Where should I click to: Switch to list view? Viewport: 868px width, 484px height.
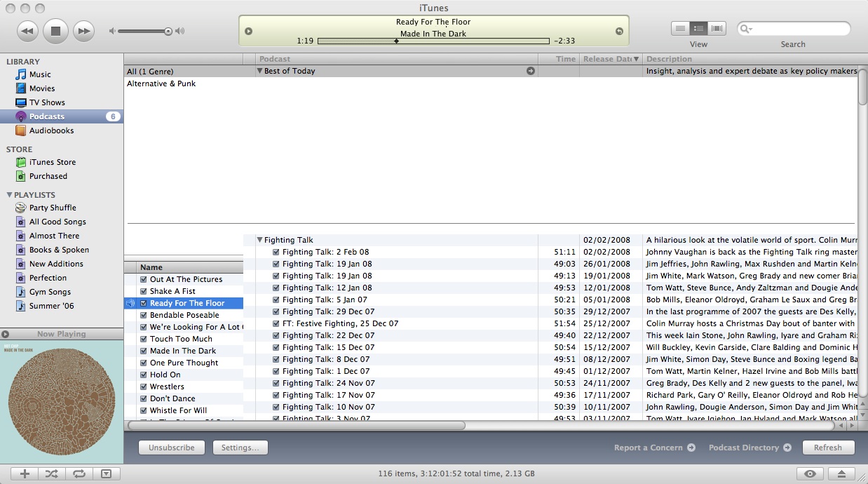tap(680, 29)
